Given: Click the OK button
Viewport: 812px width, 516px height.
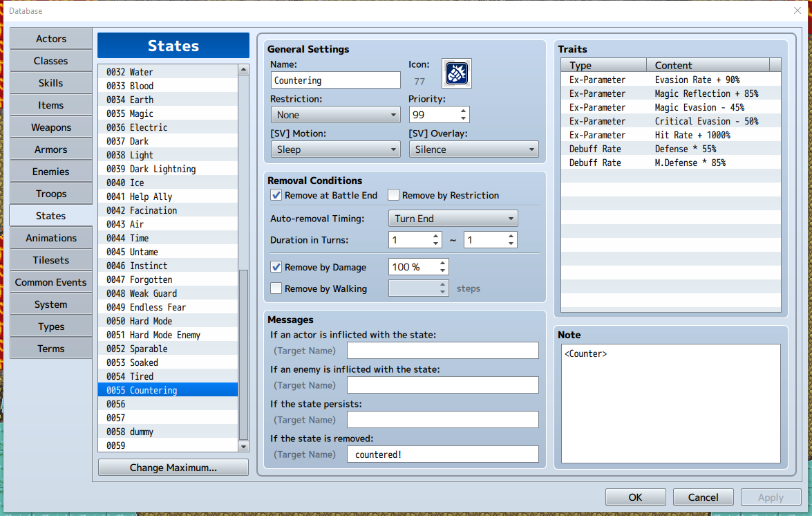Looking at the screenshot, I should point(635,497).
